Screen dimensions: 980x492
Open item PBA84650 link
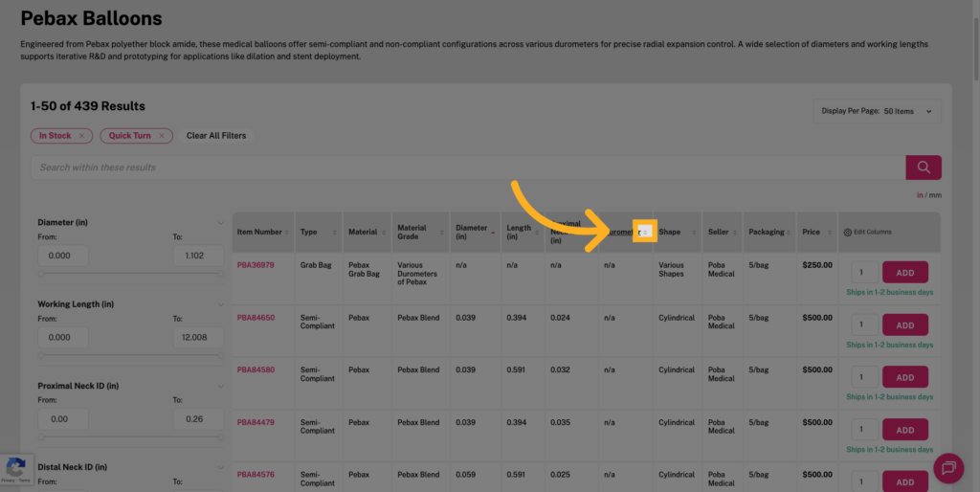256,318
